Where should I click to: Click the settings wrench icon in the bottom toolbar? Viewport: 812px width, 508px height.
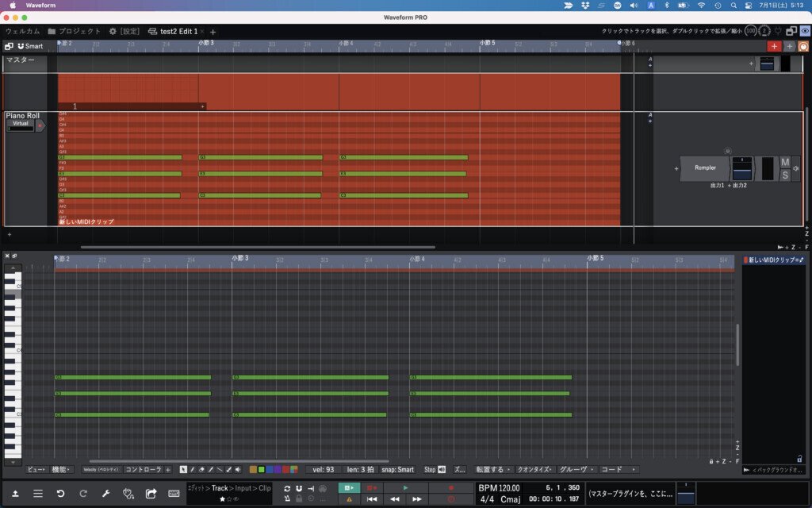105,494
